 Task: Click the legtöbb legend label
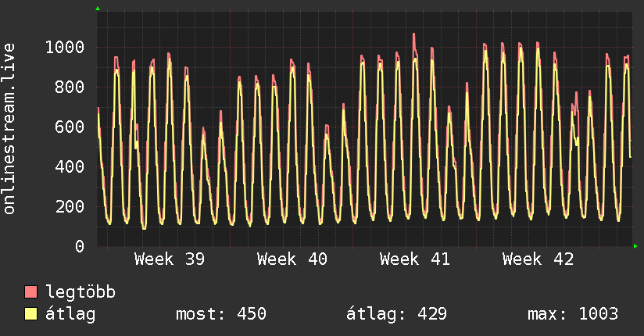click(x=80, y=292)
